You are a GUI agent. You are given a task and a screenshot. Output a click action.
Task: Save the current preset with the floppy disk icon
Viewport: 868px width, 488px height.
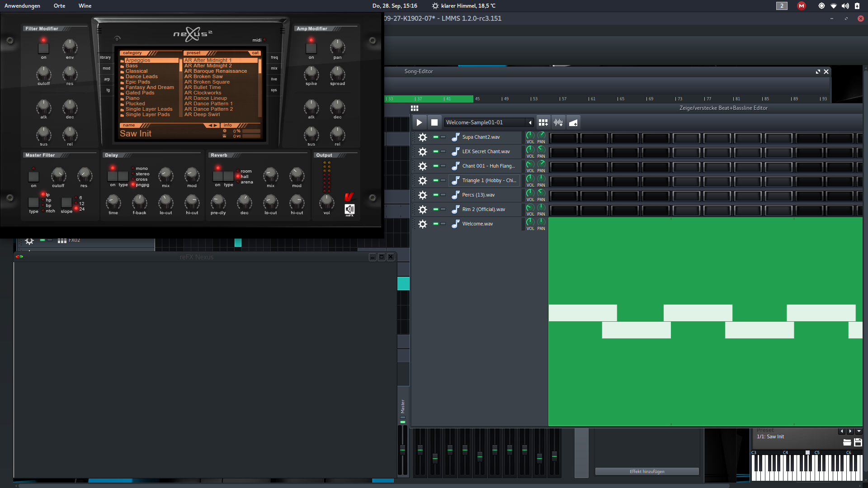858,443
